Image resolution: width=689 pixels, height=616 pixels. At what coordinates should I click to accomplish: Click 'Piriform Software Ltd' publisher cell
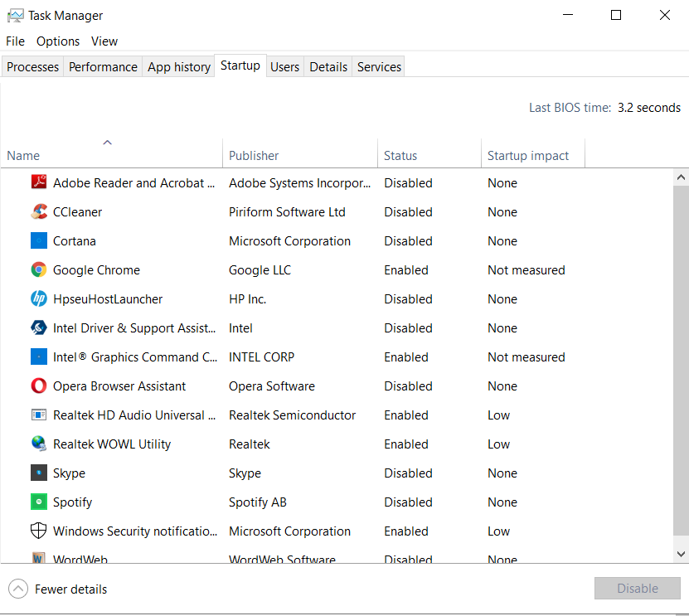[x=287, y=211]
